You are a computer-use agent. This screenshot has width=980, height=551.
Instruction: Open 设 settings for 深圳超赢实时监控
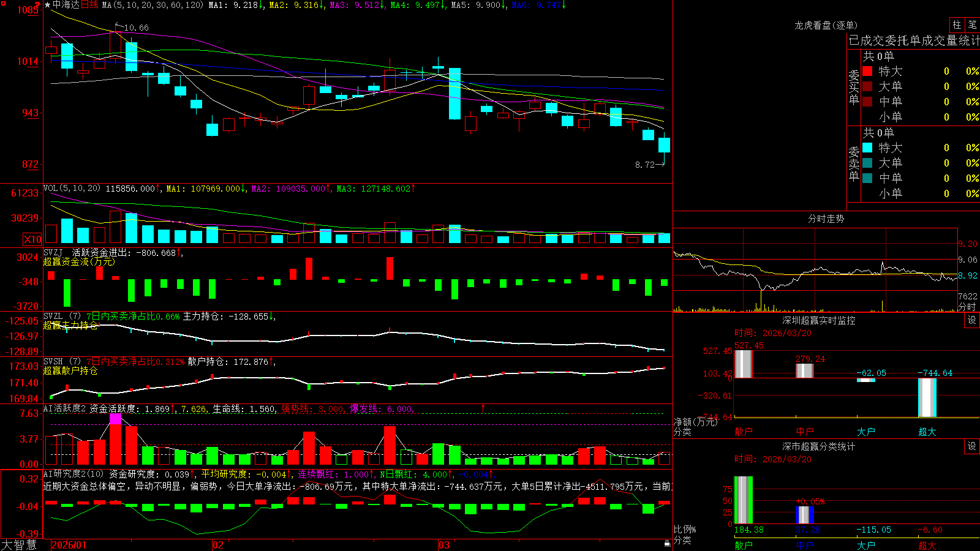(972, 320)
